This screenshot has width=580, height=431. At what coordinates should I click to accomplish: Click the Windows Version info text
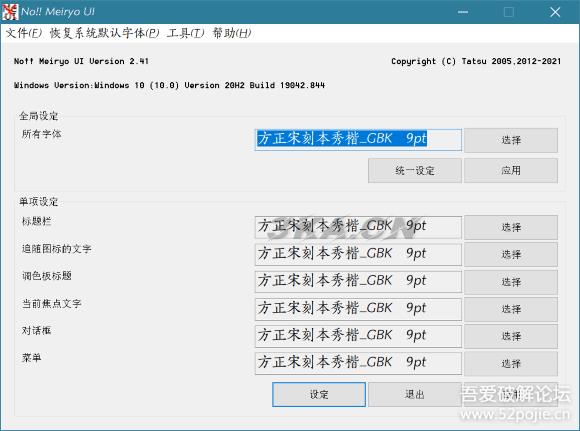point(169,85)
